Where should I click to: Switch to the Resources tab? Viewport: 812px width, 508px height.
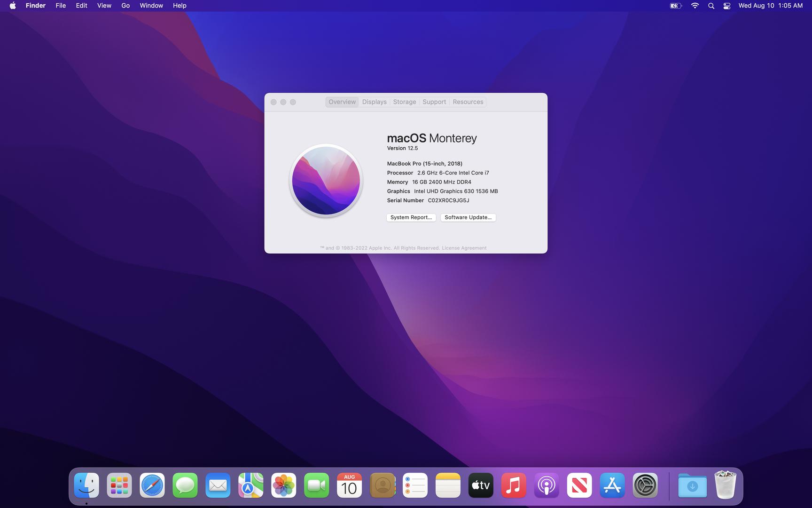click(x=468, y=102)
